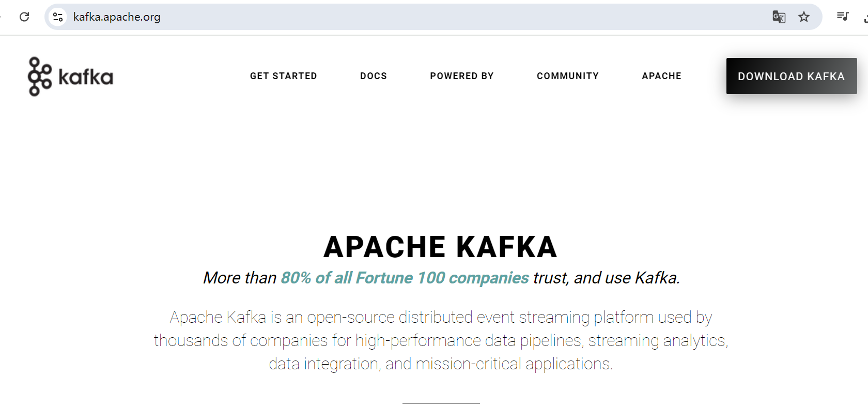Open the DOCS navigation menu
The image size is (868, 405).
[373, 76]
